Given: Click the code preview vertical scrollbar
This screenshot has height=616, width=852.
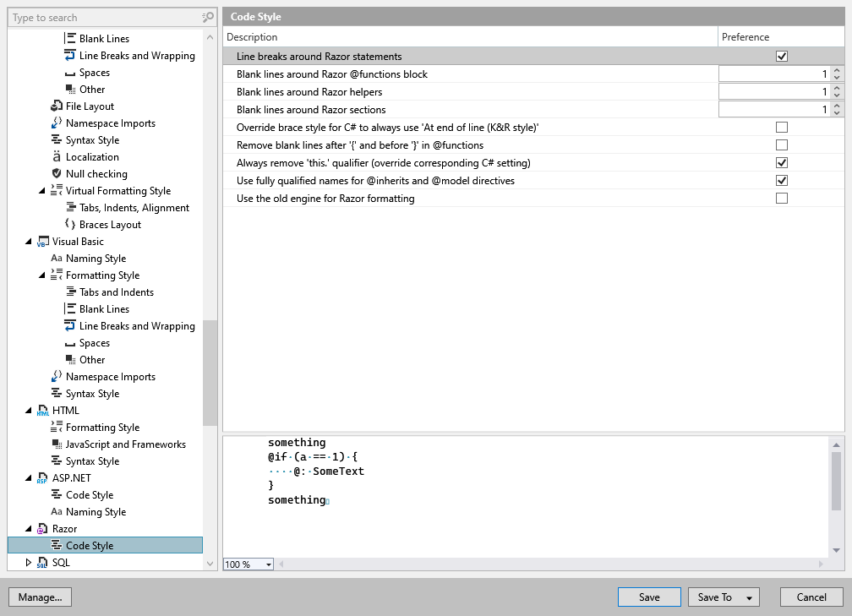Looking at the screenshot, I should tap(836, 481).
